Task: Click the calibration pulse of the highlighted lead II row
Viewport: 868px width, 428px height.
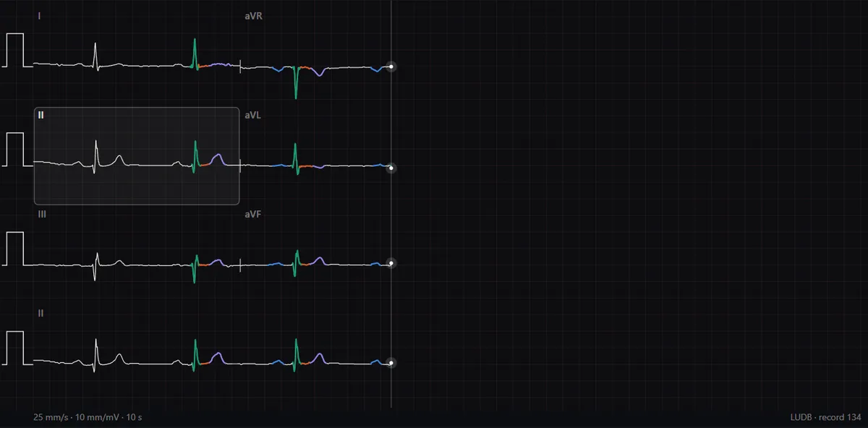Action: 15,150
